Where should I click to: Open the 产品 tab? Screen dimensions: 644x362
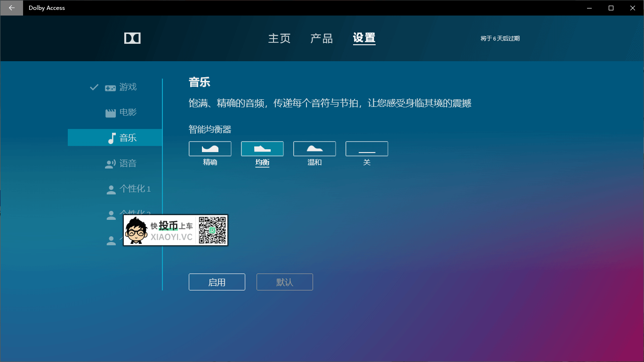pos(322,38)
